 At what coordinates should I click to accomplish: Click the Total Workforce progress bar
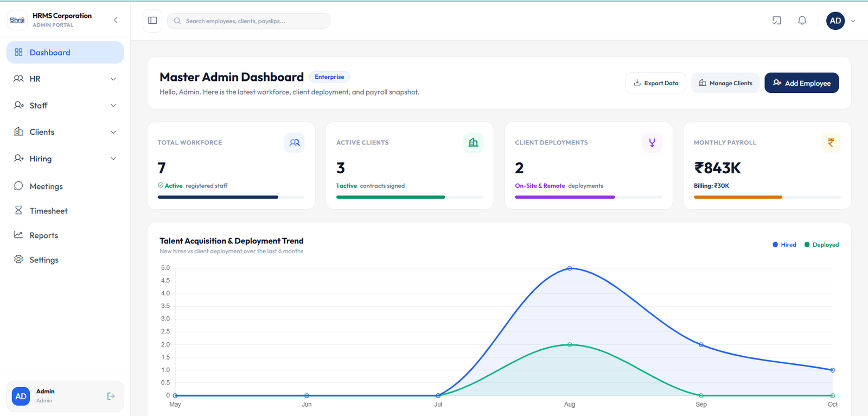click(x=231, y=197)
